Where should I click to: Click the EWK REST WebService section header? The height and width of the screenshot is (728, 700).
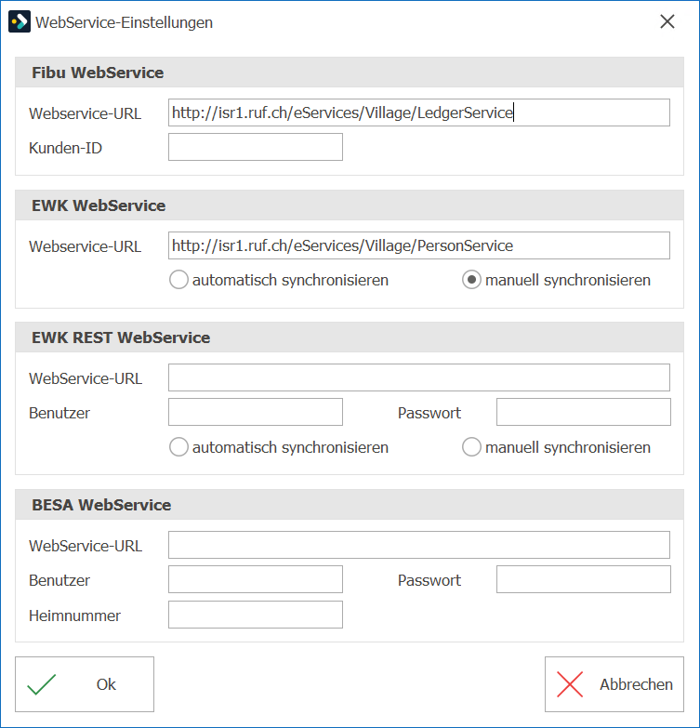350,338
